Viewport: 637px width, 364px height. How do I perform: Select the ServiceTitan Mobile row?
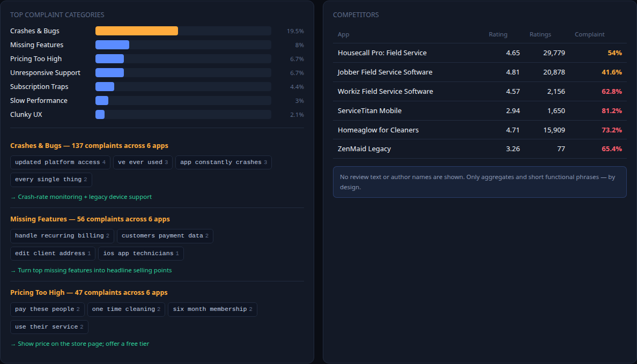(x=479, y=111)
